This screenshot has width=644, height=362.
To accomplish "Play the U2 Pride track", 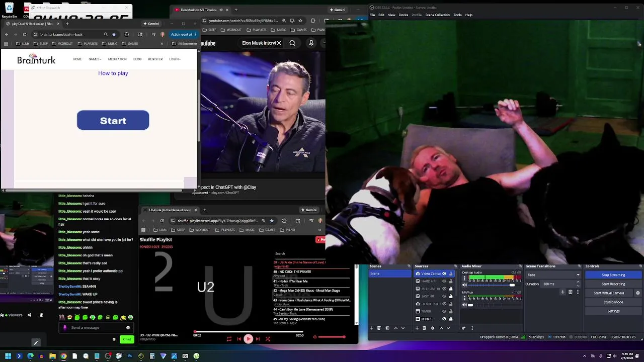I will tap(248, 339).
